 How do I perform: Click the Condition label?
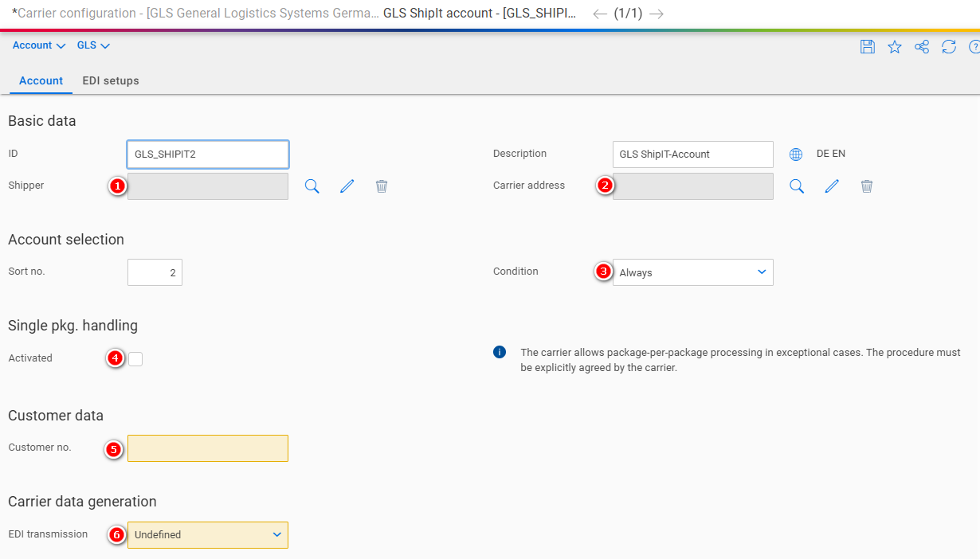[x=515, y=272]
